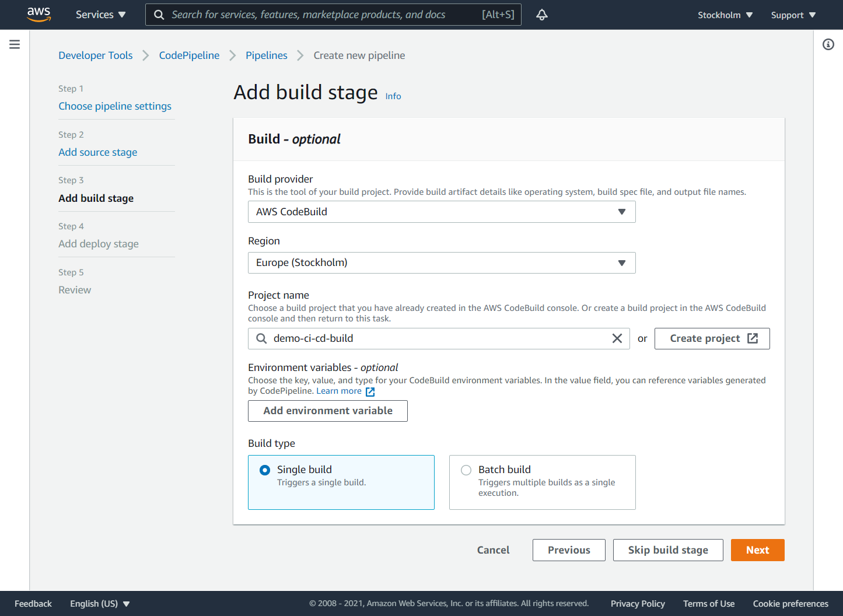Open the Region Europe (Stockholm) dropdown
Image resolution: width=843 pixels, height=616 pixels.
point(442,262)
